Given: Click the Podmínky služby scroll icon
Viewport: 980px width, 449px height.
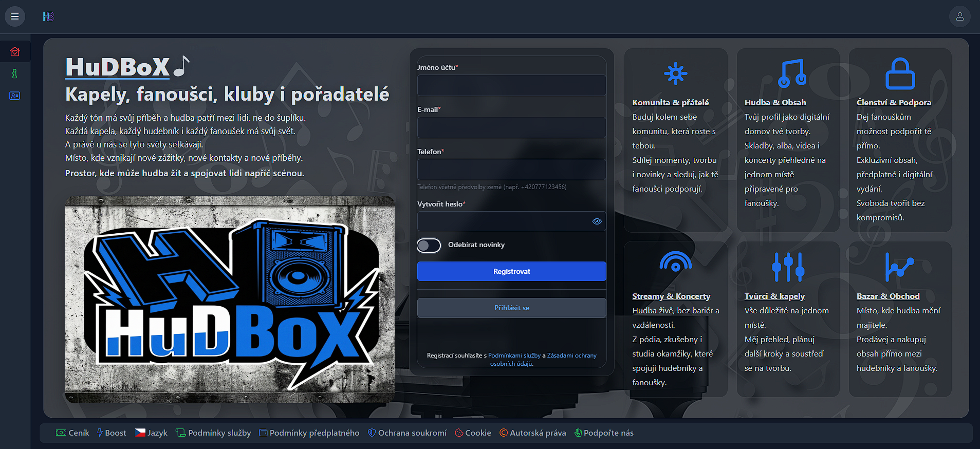Looking at the screenshot, I should [x=180, y=433].
